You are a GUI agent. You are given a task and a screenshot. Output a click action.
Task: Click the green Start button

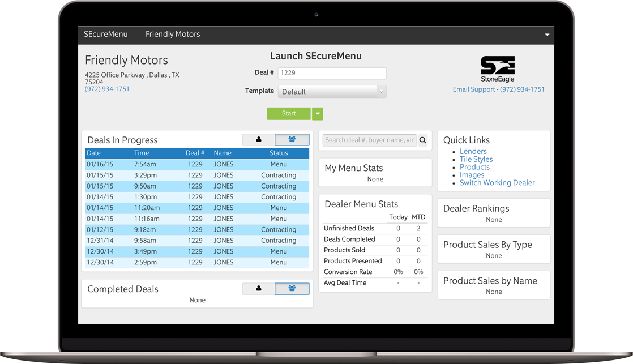pyautogui.click(x=289, y=114)
